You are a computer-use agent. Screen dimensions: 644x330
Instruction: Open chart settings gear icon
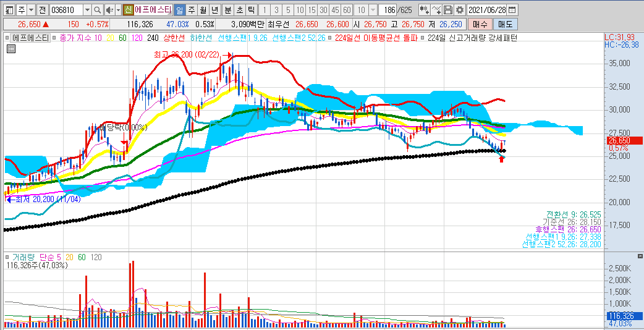[x=460, y=10]
